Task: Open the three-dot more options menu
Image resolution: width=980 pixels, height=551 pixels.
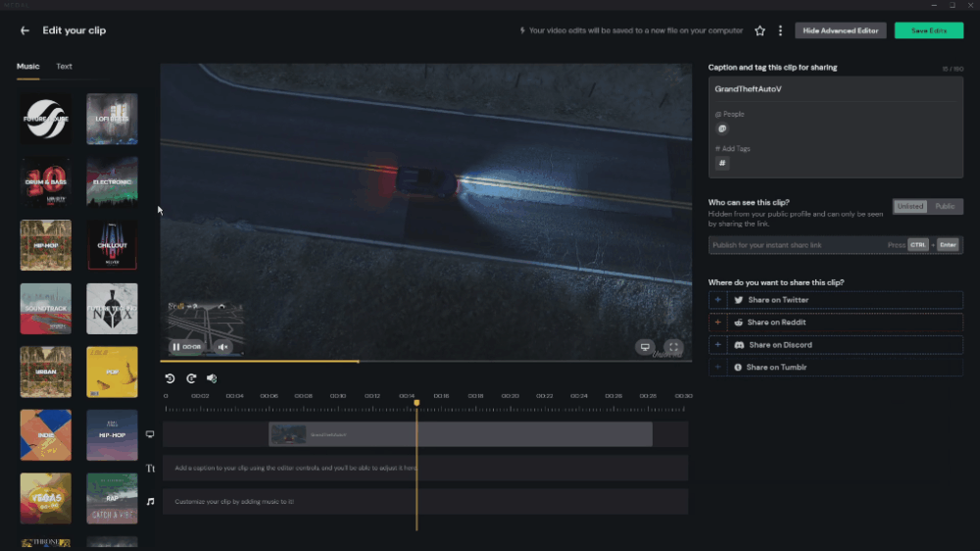Action: click(780, 30)
